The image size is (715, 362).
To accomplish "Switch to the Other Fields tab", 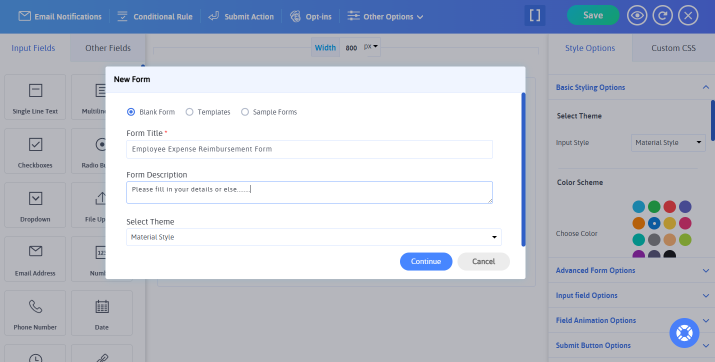I will point(108,48).
